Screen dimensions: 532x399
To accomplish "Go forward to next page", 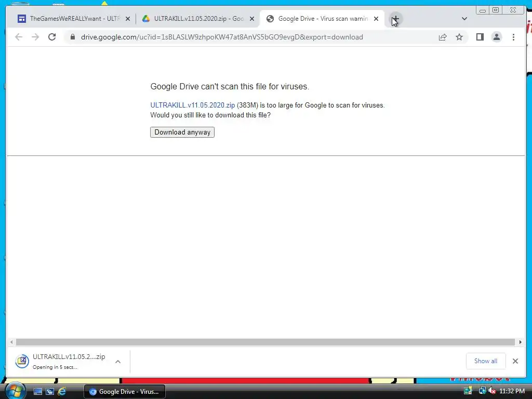I will pos(35,37).
